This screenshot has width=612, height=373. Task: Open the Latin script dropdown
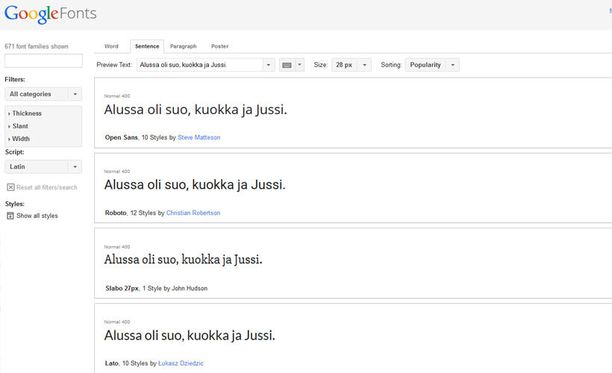click(x=43, y=167)
